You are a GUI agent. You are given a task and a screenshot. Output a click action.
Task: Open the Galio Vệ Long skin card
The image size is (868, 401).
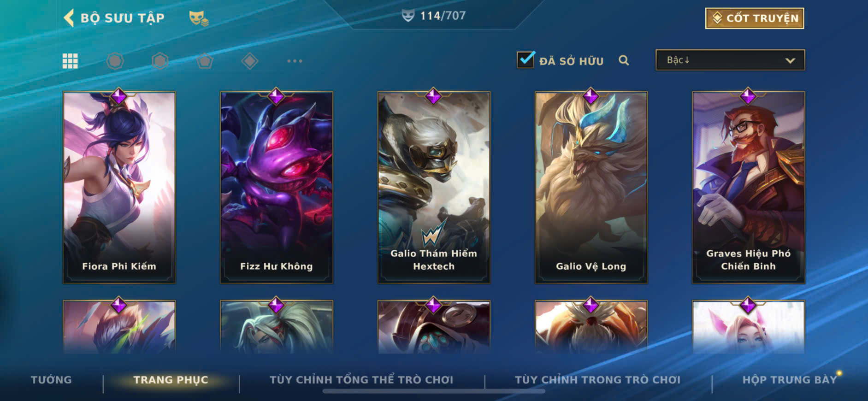591,187
